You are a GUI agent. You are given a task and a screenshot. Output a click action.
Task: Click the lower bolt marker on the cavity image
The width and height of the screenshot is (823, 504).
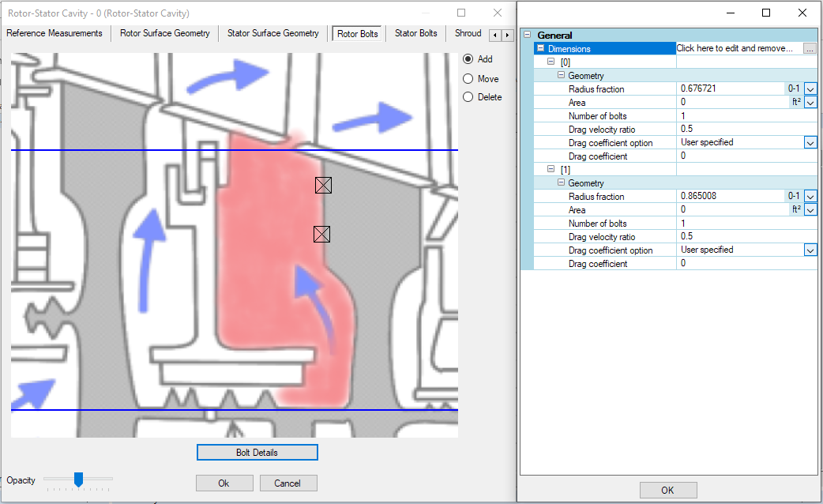click(x=321, y=234)
